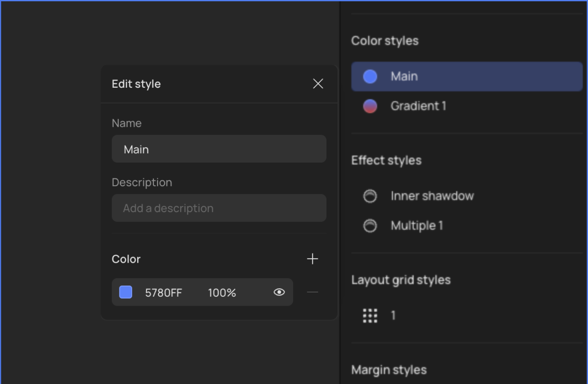Select Main color style row

[x=467, y=77]
